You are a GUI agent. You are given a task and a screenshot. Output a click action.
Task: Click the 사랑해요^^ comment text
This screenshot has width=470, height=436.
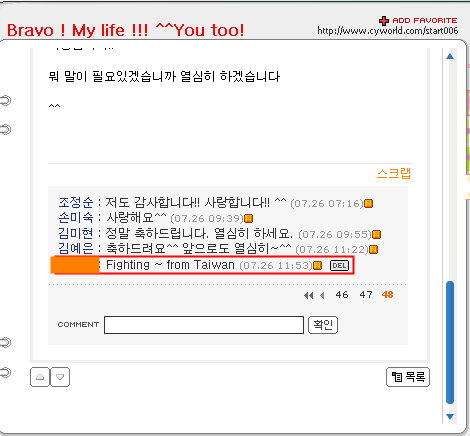(136, 218)
